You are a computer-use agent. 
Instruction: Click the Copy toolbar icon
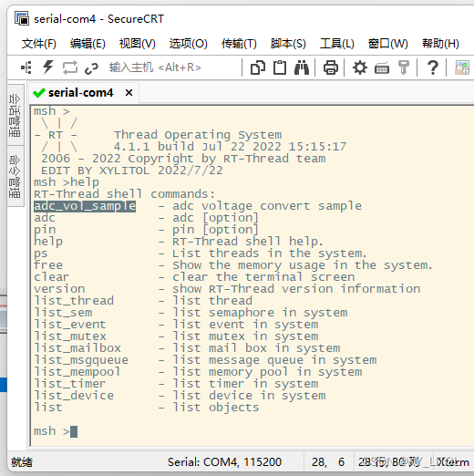(x=258, y=67)
